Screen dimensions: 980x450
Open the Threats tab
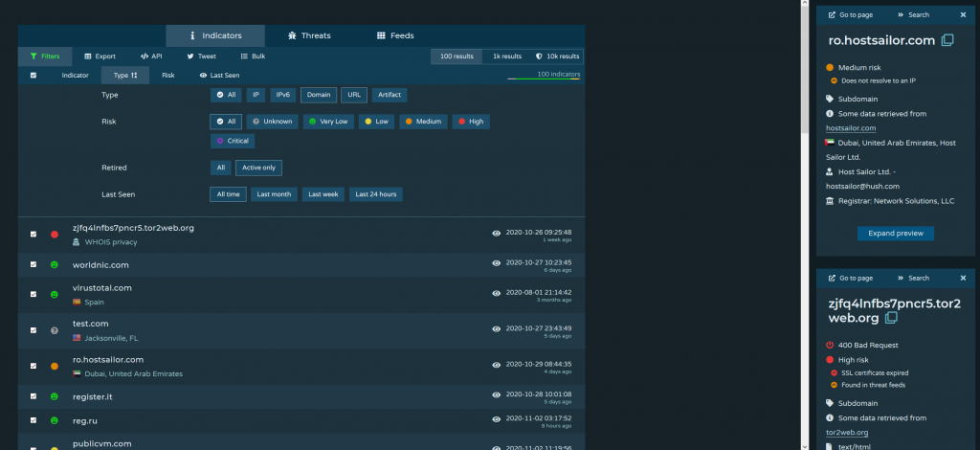click(309, 35)
